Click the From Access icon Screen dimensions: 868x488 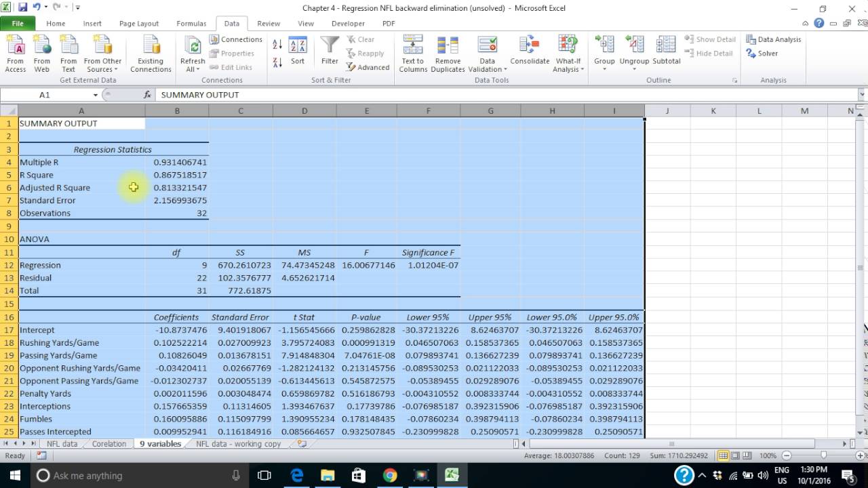(x=16, y=54)
